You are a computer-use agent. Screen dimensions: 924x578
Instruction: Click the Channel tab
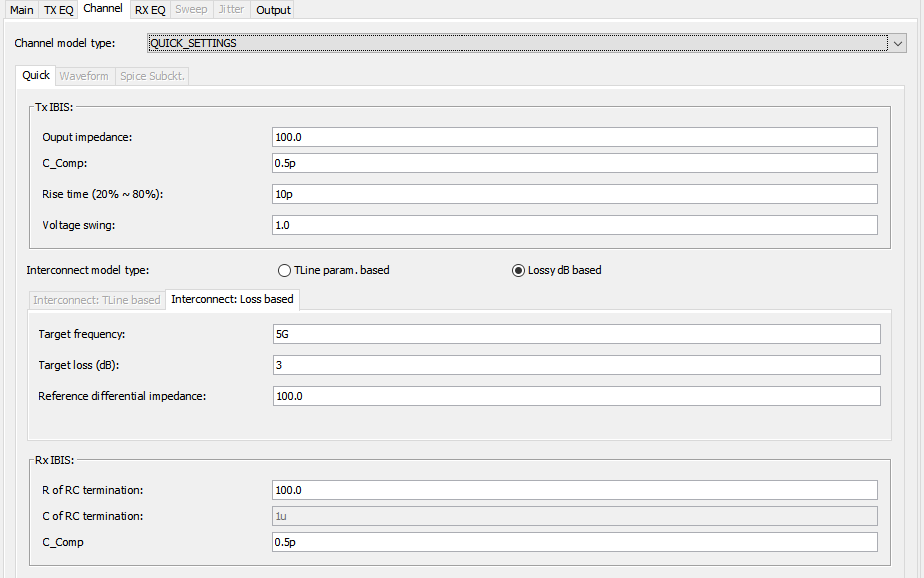(103, 9)
